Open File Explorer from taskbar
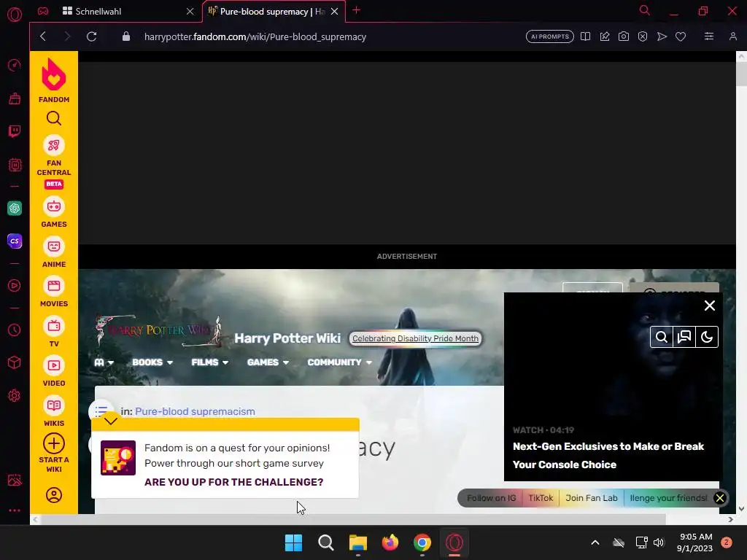This screenshot has width=747, height=560. tap(357, 542)
